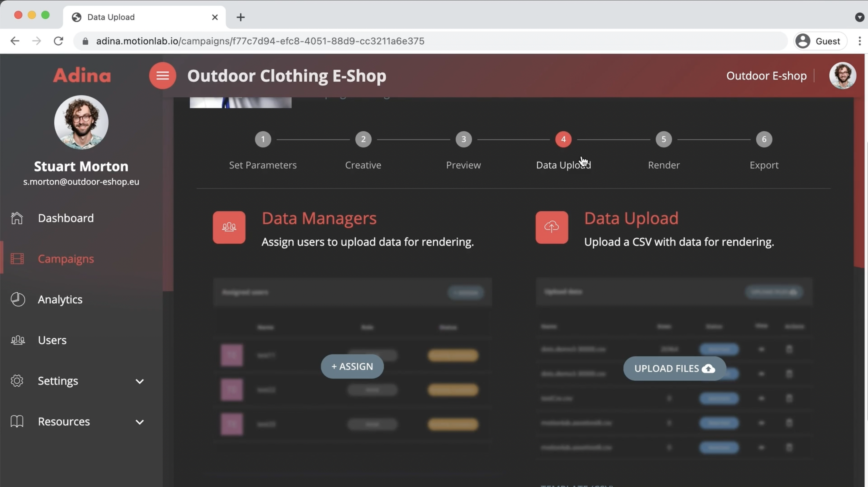Expand the Settings submenu chevron
868x487 pixels.
tap(140, 381)
